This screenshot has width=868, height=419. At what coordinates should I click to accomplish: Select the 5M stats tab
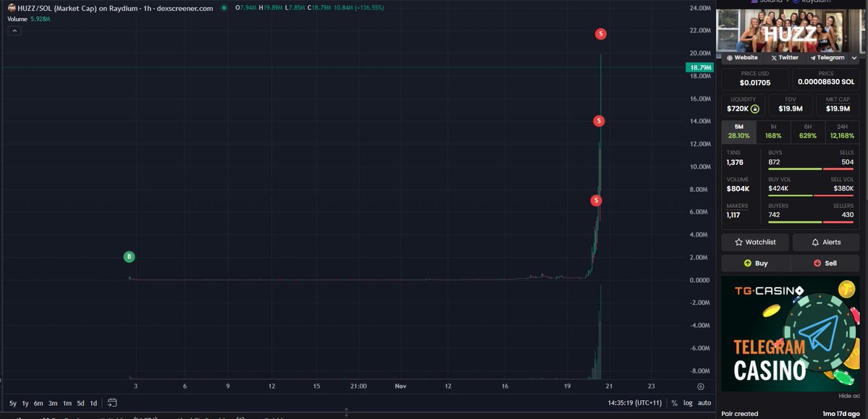tap(738, 131)
